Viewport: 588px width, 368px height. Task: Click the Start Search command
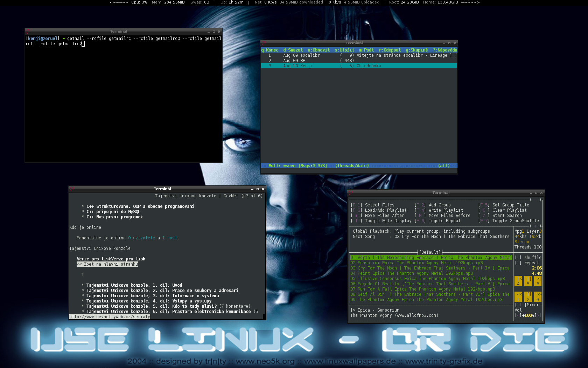500,216
